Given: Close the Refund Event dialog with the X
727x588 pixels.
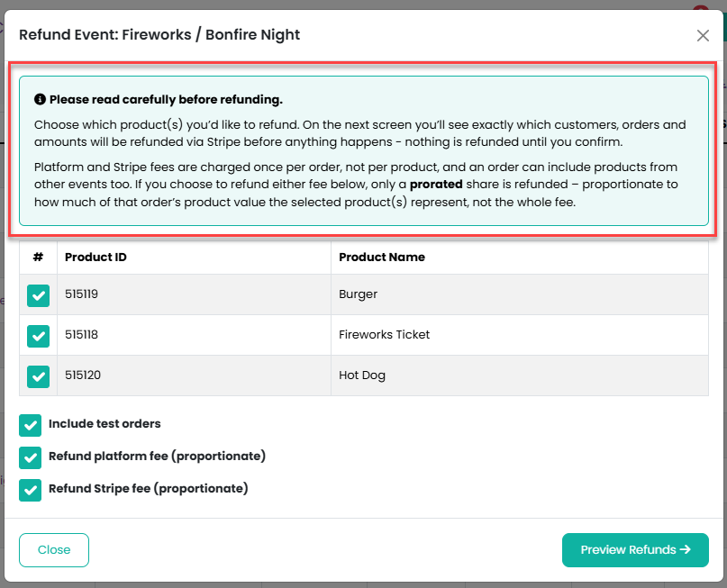Looking at the screenshot, I should [703, 35].
